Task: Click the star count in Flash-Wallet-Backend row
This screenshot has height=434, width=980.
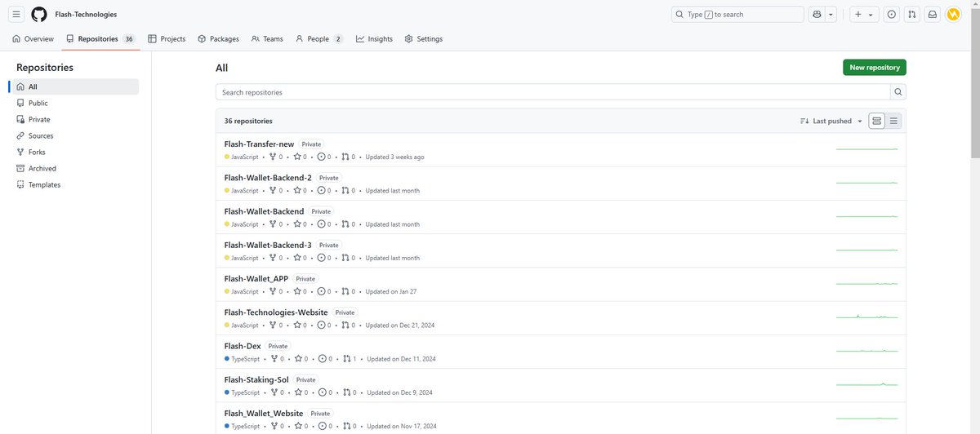Action: 300,224
